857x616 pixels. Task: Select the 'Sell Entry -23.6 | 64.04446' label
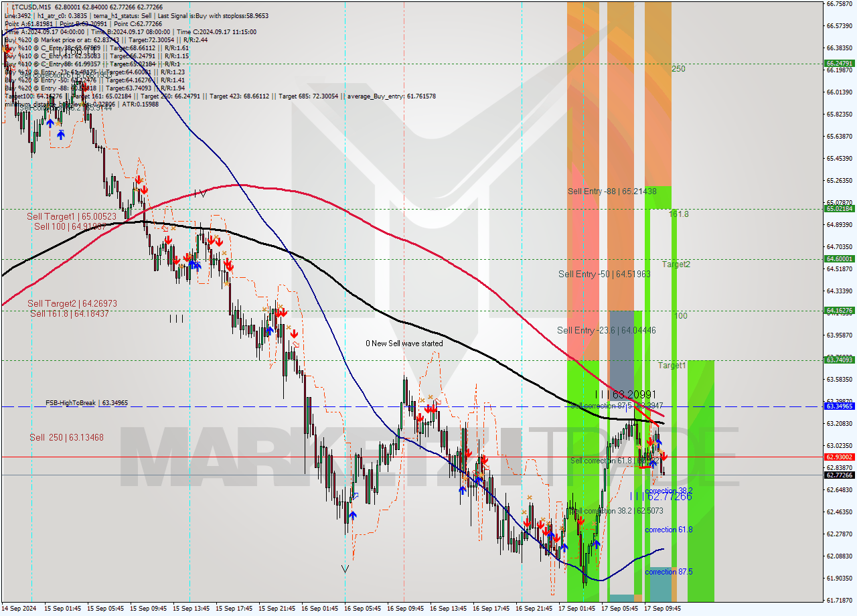(x=606, y=330)
